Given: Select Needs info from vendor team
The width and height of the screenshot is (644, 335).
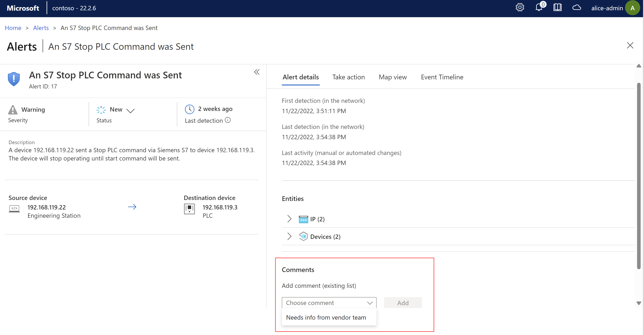Looking at the screenshot, I should coord(326,317).
